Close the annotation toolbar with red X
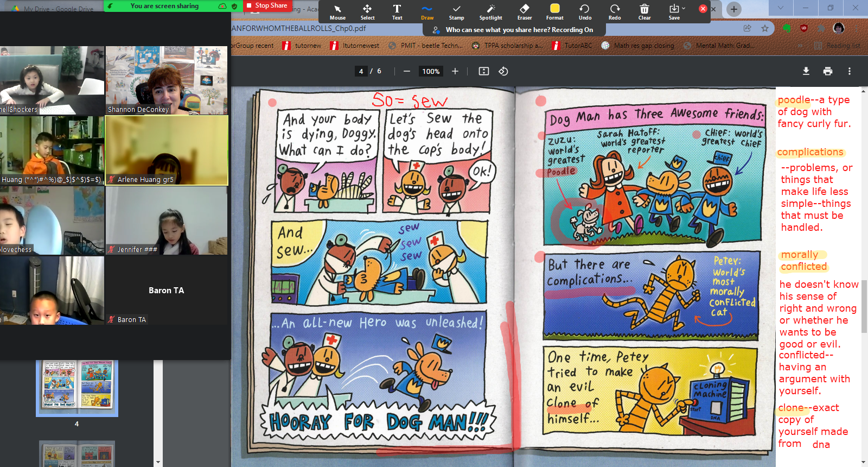 pyautogui.click(x=703, y=9)
